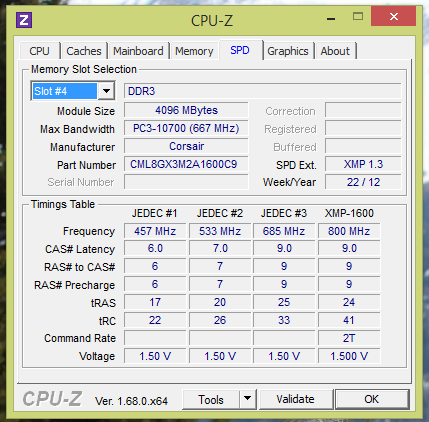Switch to the Memory tab
The height and width of the screenshot is (422, 429).
pyautogui.click(x=194, y=51)
